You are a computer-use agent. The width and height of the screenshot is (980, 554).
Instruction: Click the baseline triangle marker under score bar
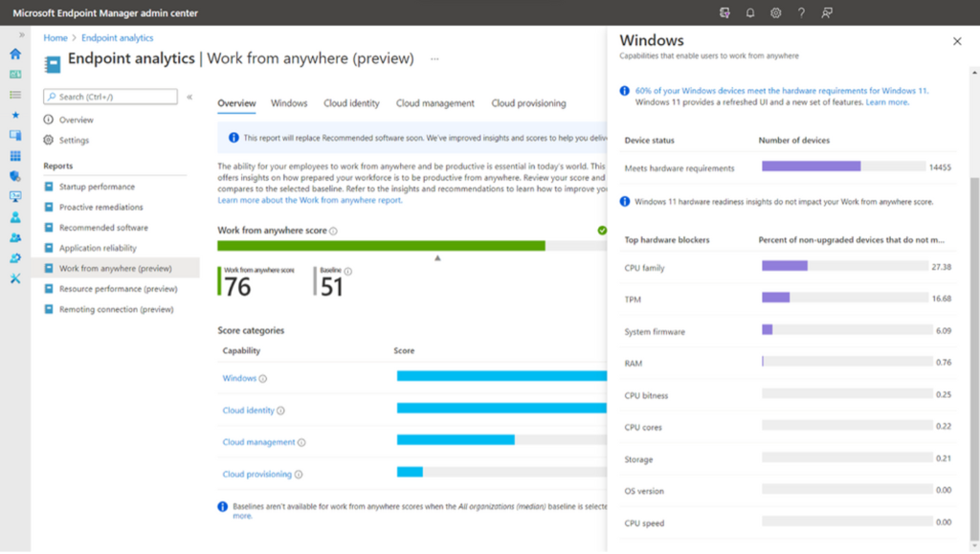[x=437, y=258]
